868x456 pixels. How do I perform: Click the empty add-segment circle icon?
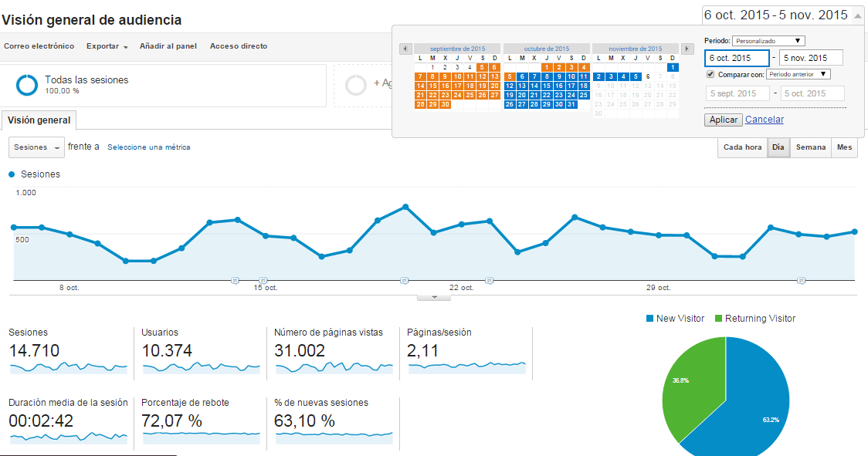(356, 85)
